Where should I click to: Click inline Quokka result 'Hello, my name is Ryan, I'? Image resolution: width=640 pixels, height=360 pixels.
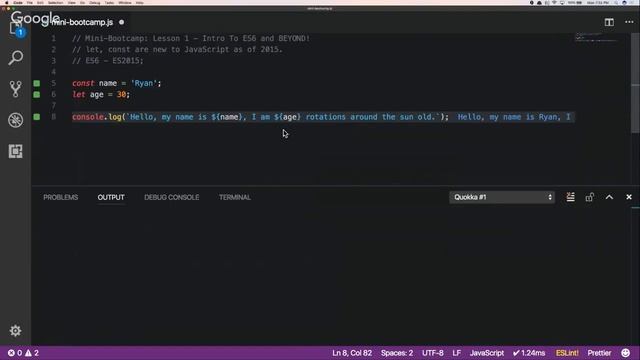(514, 117)
